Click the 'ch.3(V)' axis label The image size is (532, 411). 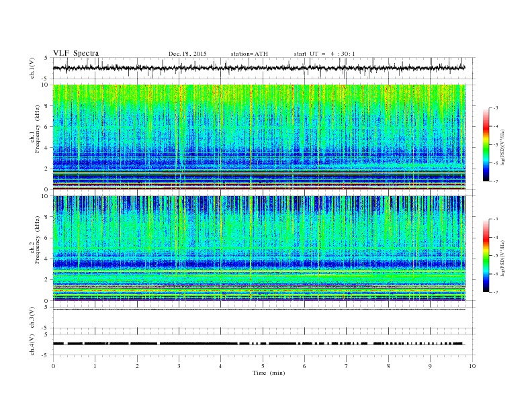32,318
